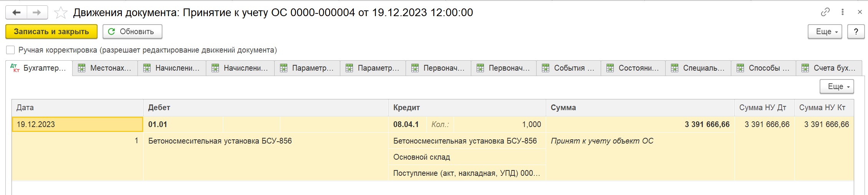Open help with the question mark button
Viewport: 868px width, 195px height.
tap(856, 31)
